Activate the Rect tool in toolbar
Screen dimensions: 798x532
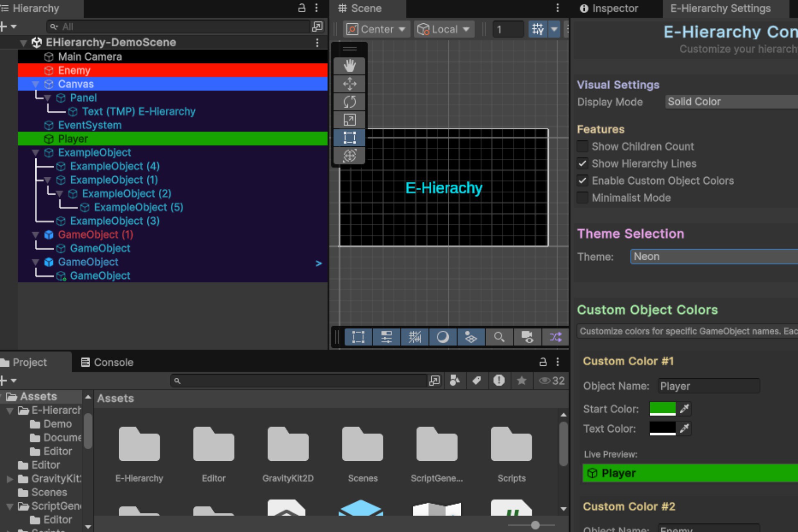[349, 138]
